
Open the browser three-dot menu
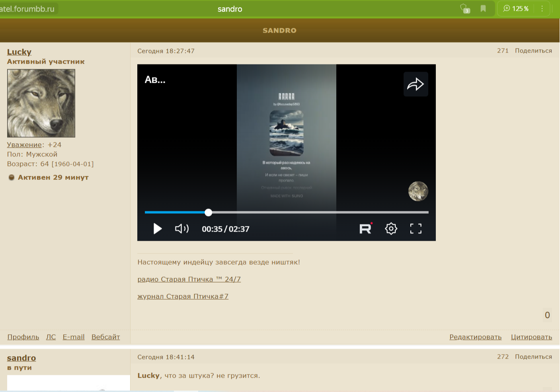542,8
